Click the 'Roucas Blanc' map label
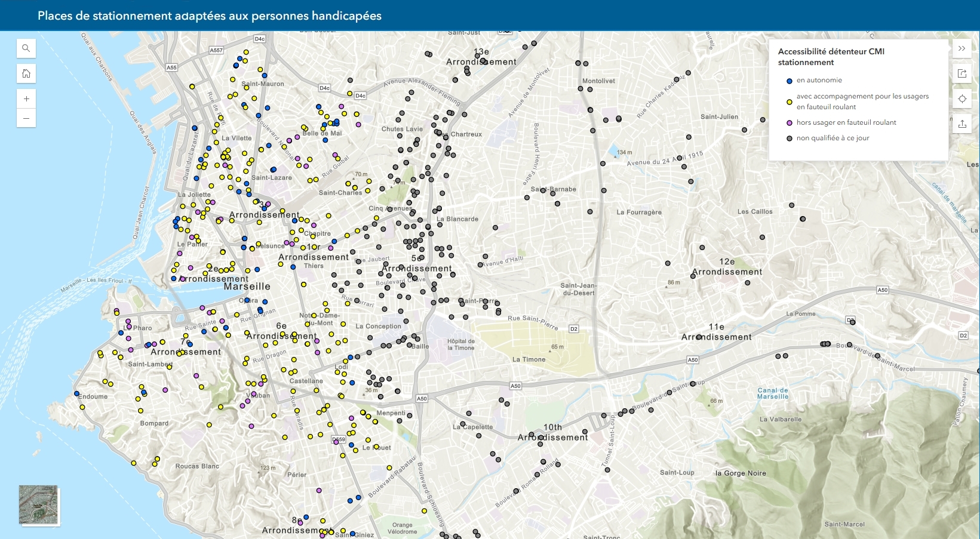The width and height of the screenshot is (980, 539). click(197, 467)
